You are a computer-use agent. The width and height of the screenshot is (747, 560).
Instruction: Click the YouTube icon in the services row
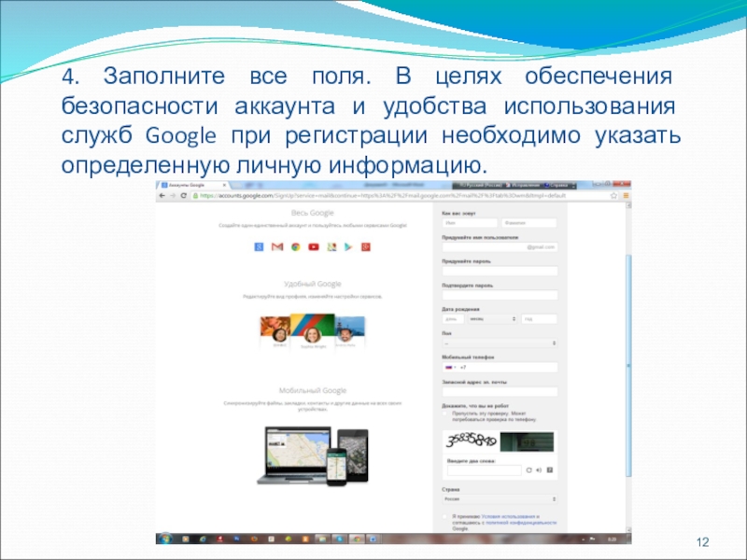pos(312,246)
